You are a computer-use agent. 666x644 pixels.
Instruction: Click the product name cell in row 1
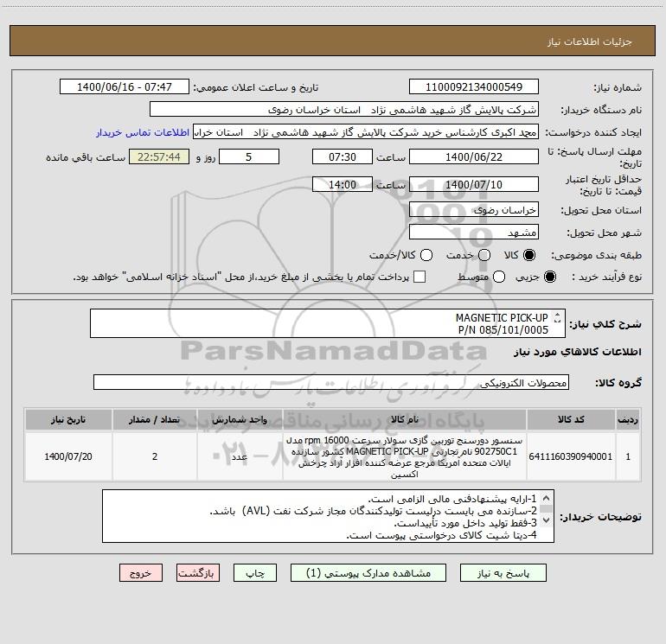(405, 456)
